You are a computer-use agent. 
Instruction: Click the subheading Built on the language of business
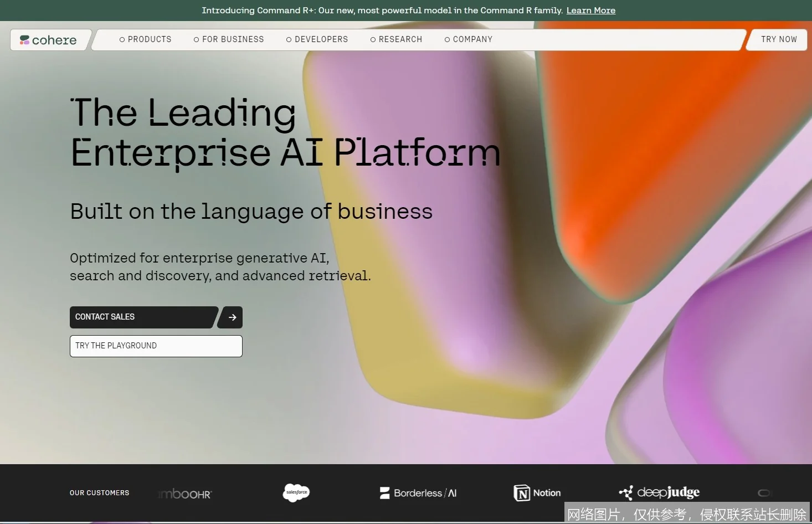tap(251, 212)
